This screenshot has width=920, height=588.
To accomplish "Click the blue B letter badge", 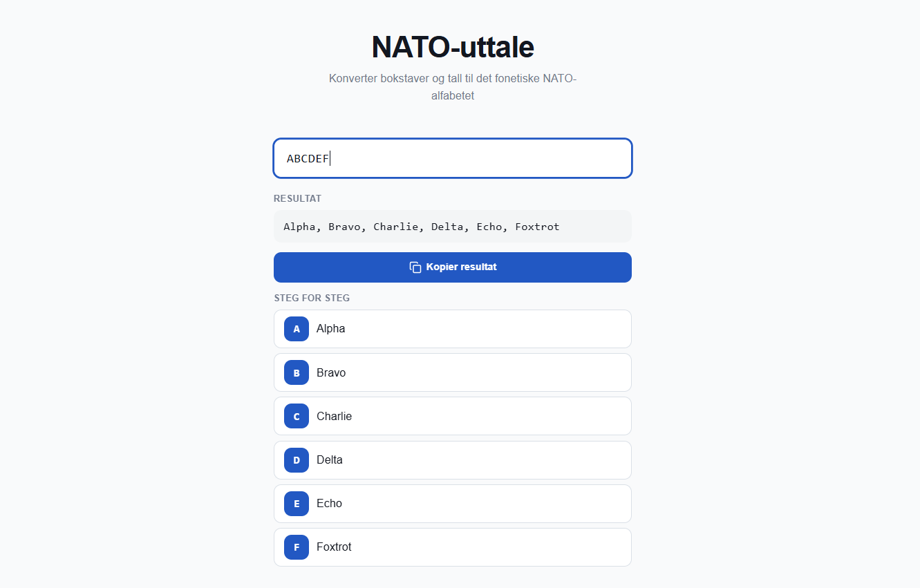I will click(x=297, y=372).
